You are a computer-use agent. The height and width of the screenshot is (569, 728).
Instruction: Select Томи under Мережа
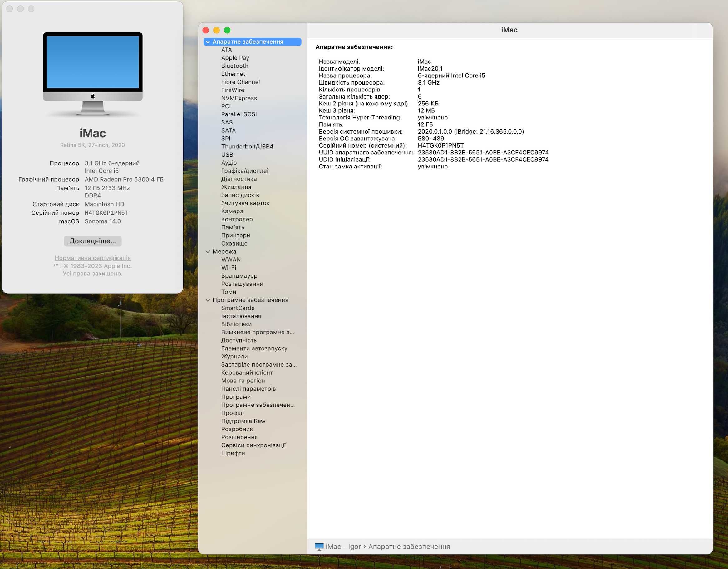(228, 292)
